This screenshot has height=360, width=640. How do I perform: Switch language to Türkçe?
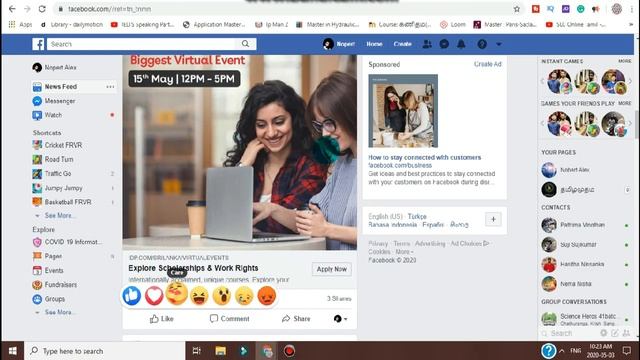coord(417,216)
